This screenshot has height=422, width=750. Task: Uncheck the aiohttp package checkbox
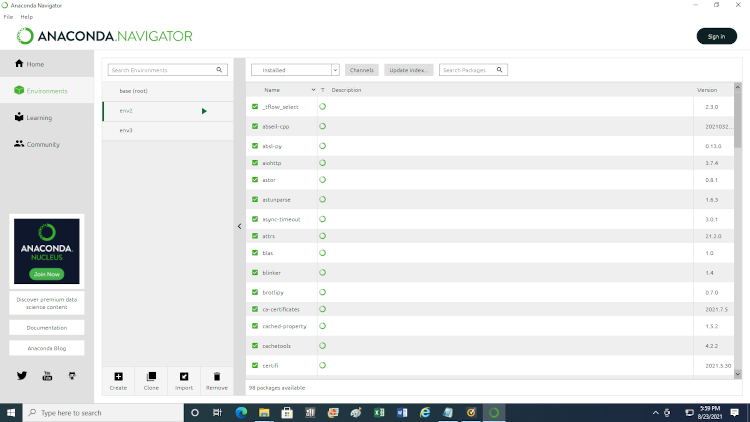click(255, 163)
